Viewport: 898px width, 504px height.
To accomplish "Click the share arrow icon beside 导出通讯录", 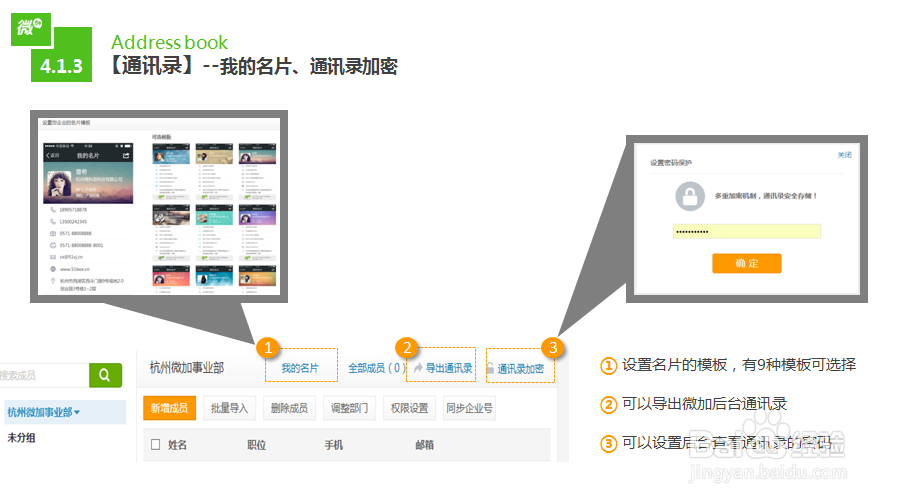I will point(418,368).
